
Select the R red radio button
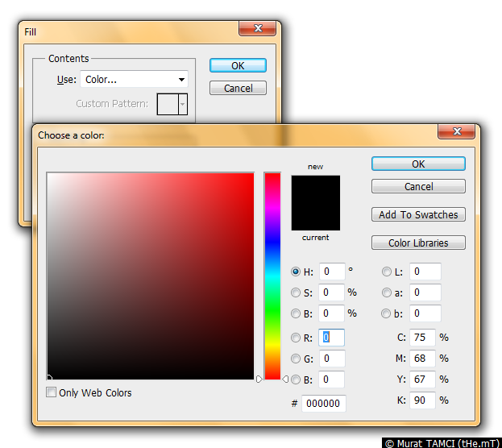click(x=296, y=338)
